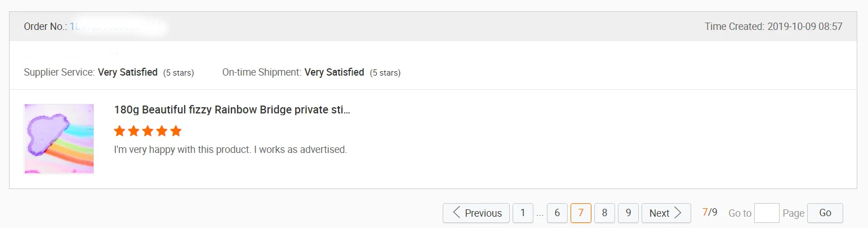The height and width of the screenshot is (228, 868).
Task: Click the review comment about the product
Action: tap(230, 150)
